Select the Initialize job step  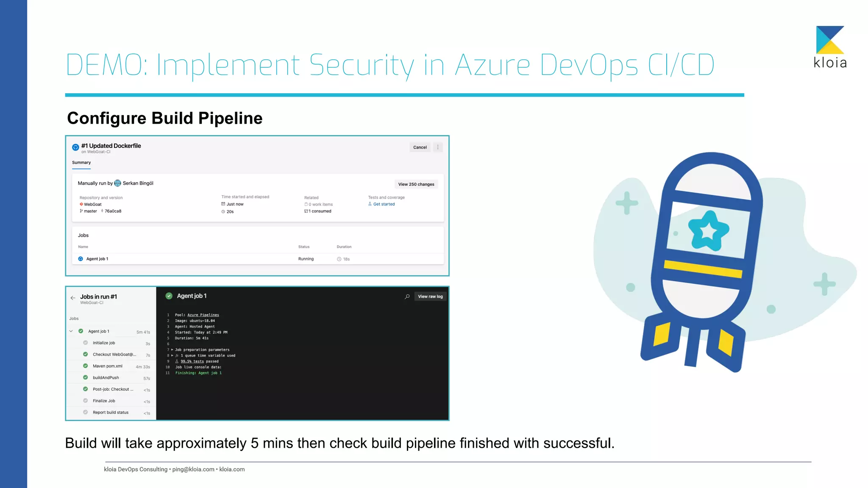click(110, 343)
